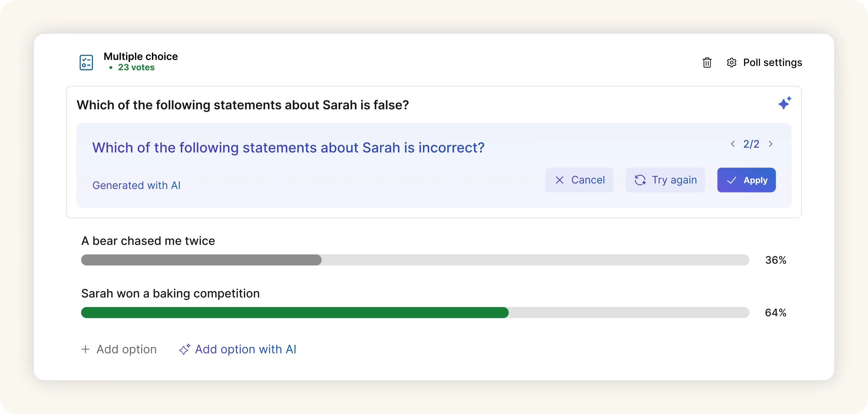
Task: Click the refresh icon in Try again
Action: pyautogui.click(x=640, y=180)
